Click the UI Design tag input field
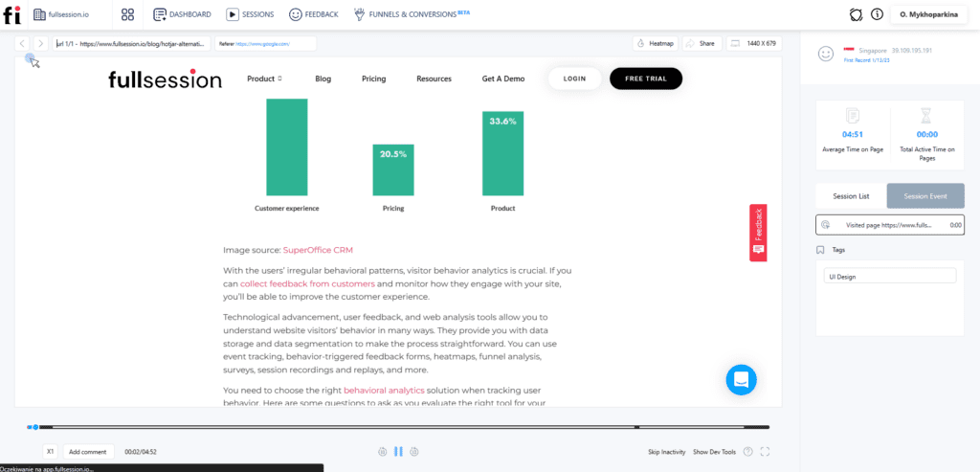This screenshot has width=980, height=472. click(890, 276)
